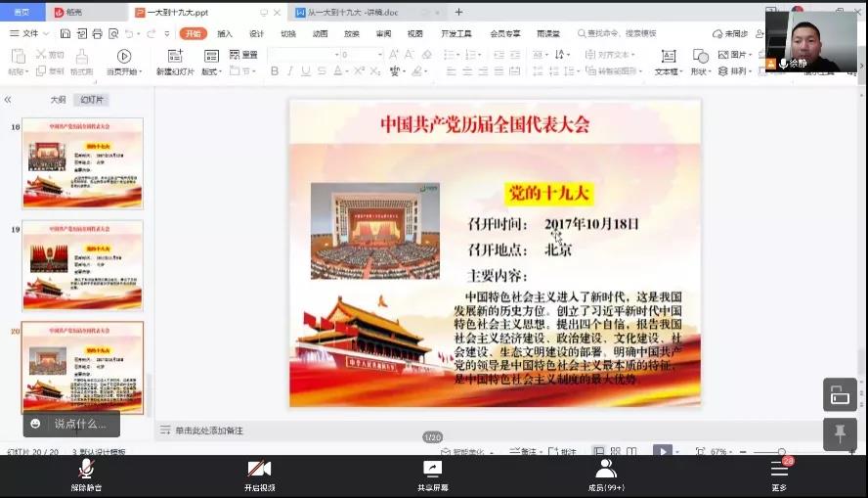Viewport: 868px width, 498px height.
Task: Select slide 19 thumbnail
Action: tap(82, 265)
